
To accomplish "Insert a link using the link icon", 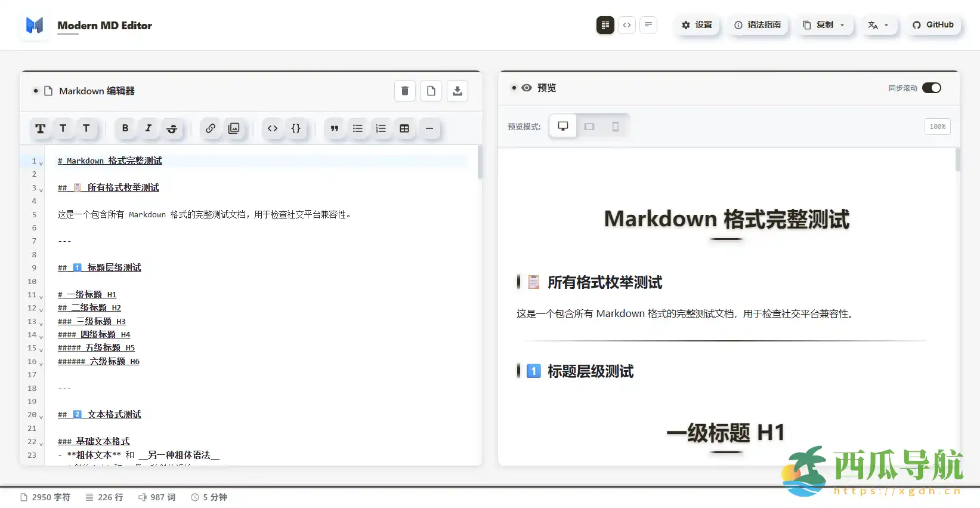I will pos(211,128).
